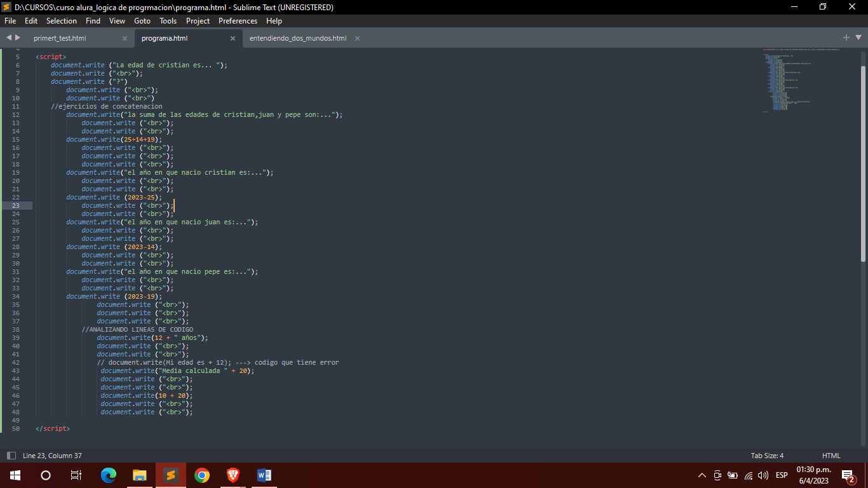Select the programa.html tab
868x488 pixels.
tap(165, 38)
